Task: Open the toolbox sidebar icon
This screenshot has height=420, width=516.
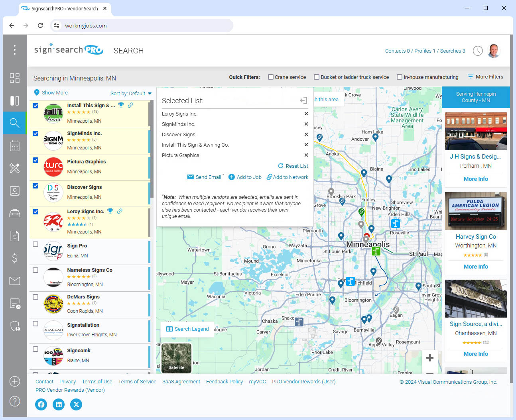Action: [15, 214]
